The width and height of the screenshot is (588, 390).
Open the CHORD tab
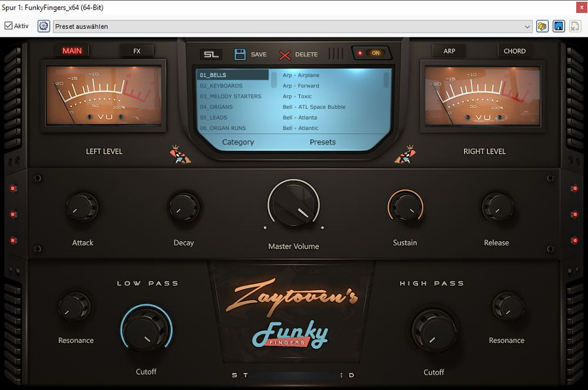[515, 51]
